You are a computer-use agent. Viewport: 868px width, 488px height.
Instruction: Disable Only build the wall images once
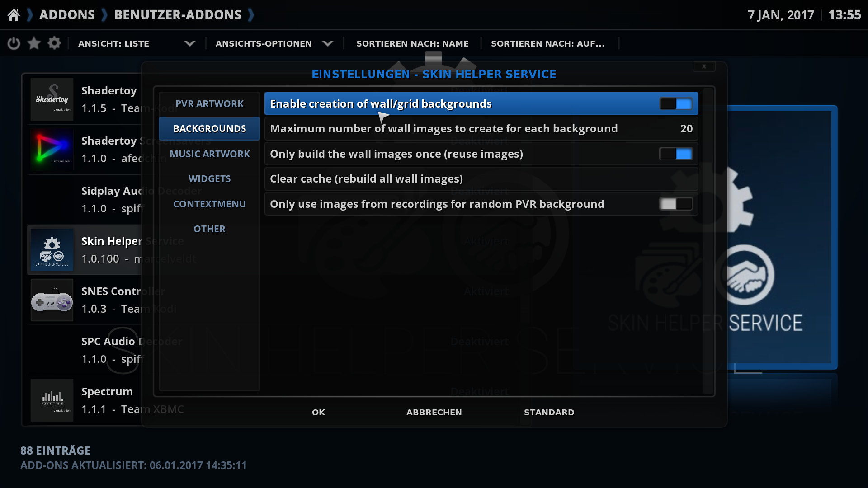click(676, 154)
